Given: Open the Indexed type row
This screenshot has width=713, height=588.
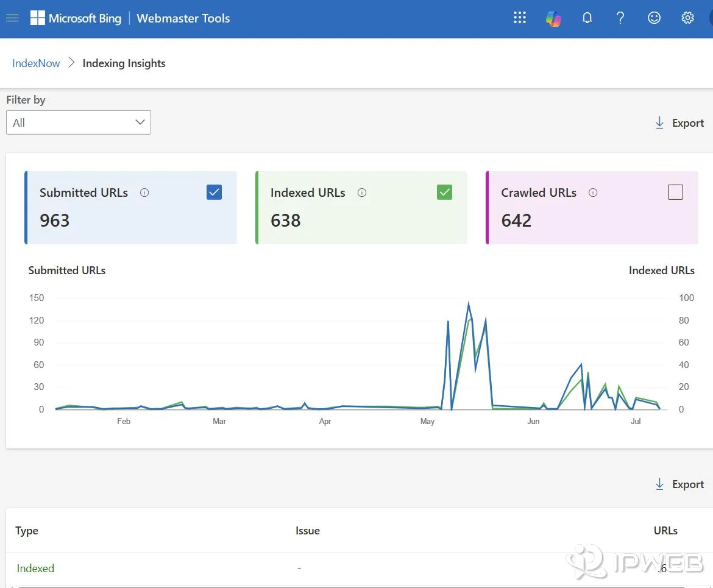Looking at the screenshot, I should (359, 569).
